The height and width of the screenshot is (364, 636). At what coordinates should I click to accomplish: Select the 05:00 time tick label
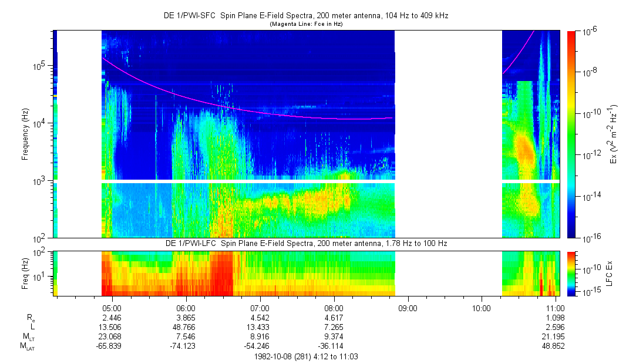112,308
